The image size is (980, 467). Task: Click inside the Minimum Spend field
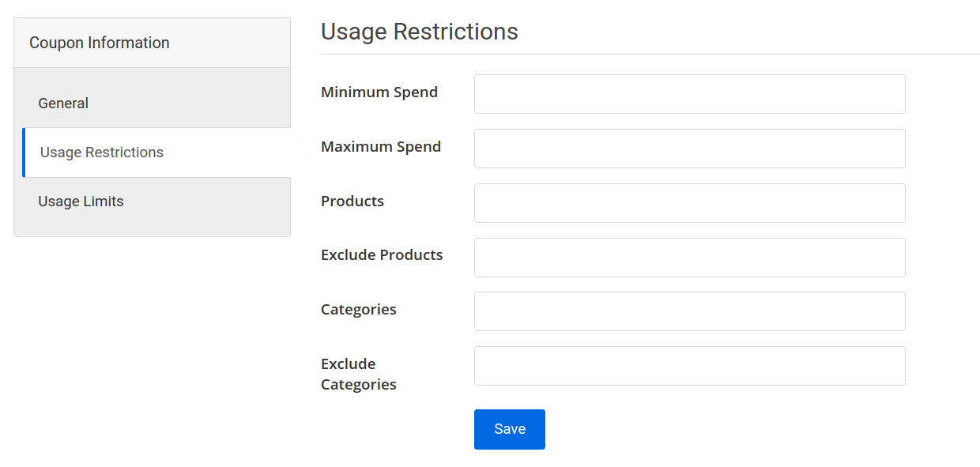click(689, 93)
